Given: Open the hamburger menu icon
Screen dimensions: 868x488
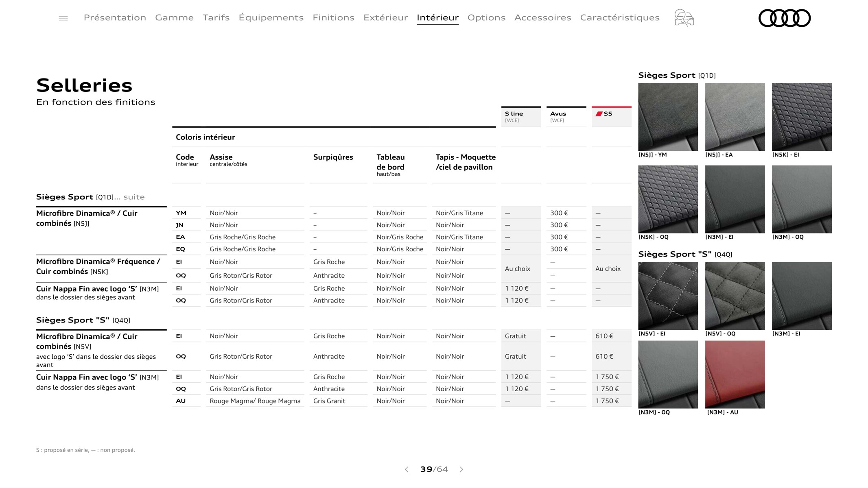Looking at the screenshot, I should point(63,18).
